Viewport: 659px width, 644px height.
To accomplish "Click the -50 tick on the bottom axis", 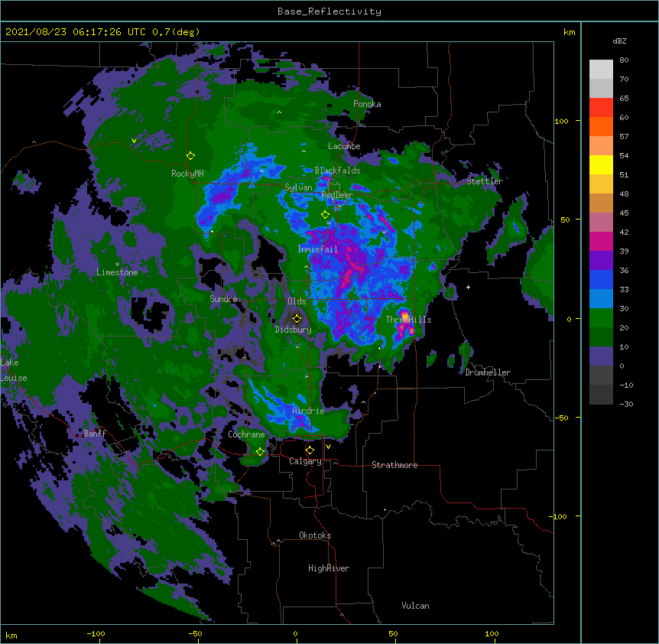I will [x=195, y=633].
